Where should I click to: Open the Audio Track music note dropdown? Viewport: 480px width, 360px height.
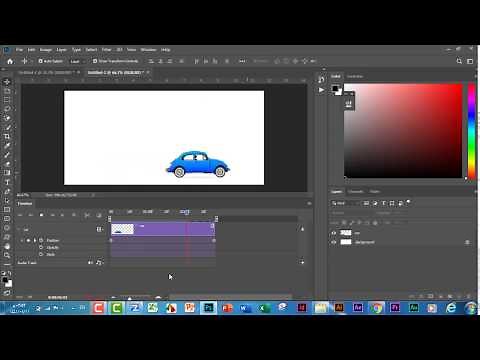99,263
